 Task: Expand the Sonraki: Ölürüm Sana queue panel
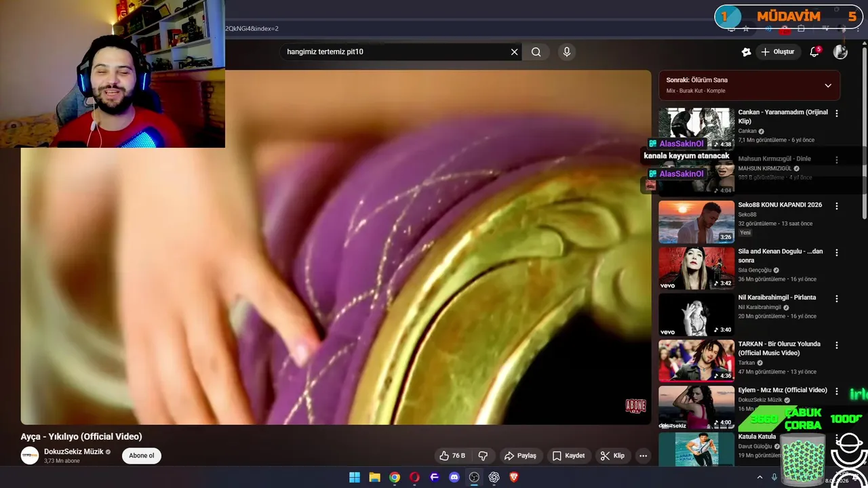(x=828, y=85)
